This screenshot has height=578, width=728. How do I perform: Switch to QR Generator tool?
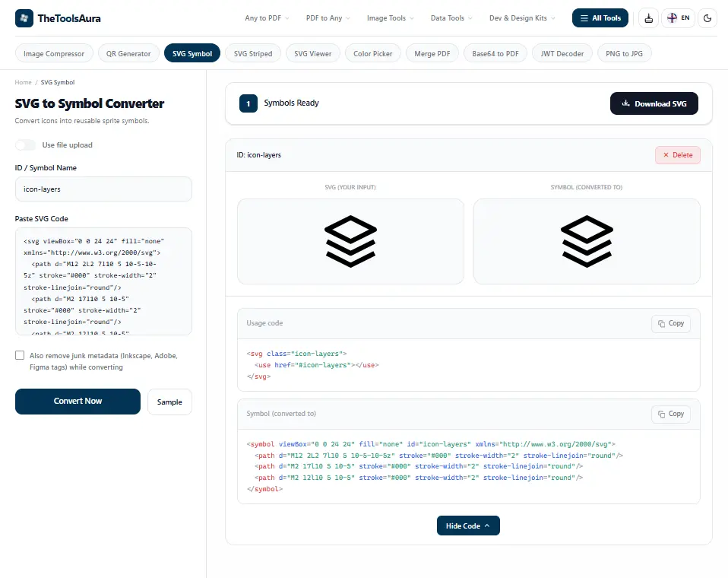coord(128,53)
